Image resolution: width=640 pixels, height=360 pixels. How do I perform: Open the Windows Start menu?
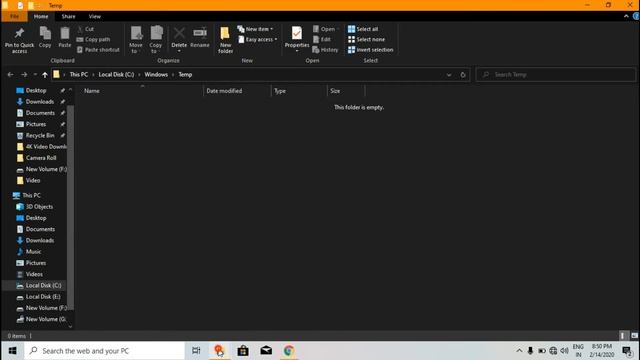tap(12, 351)
